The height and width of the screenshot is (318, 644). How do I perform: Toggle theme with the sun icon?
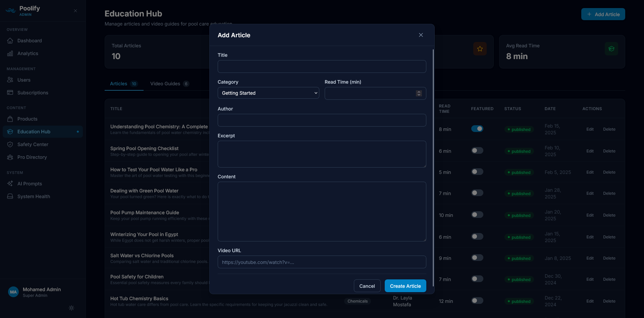(x=71, y=308)
